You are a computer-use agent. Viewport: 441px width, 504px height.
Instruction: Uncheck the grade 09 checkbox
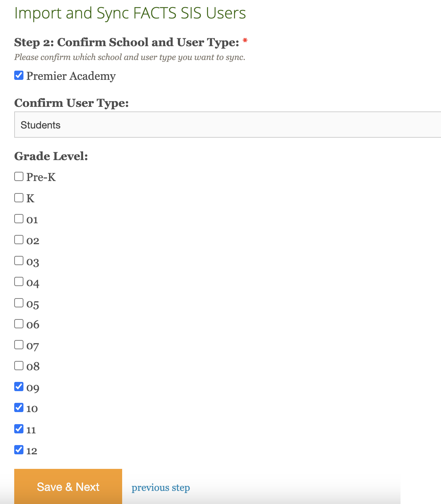click(x=19, y=387)
